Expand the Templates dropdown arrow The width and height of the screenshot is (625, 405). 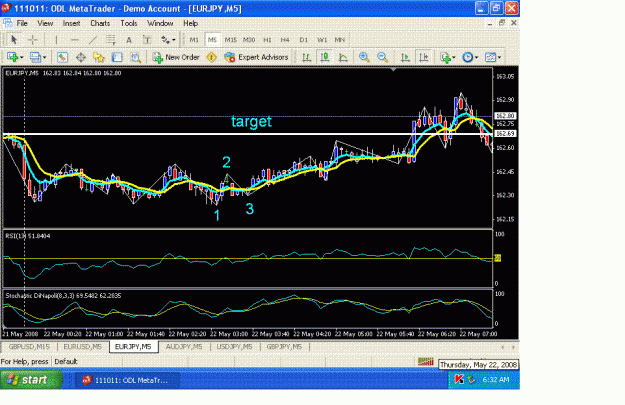[x=499, y=58]
